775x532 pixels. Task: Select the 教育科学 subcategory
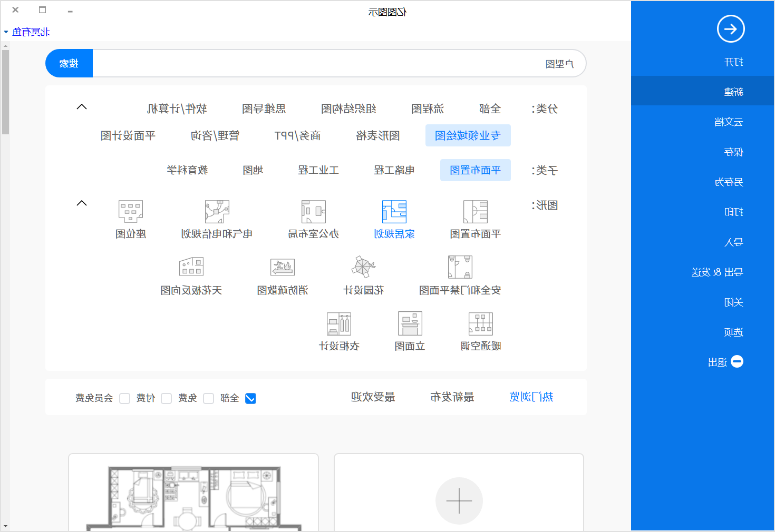click(x=187, y=170)
